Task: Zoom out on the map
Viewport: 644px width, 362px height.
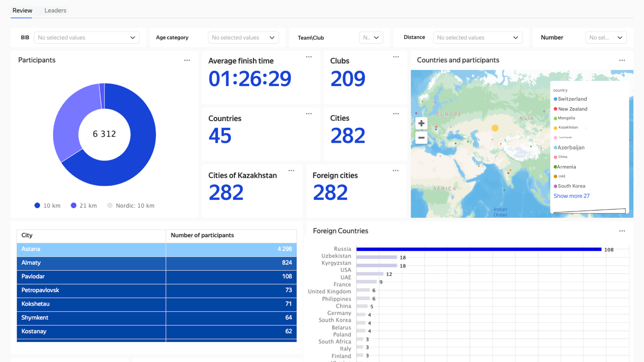Action: coord(421,138)
